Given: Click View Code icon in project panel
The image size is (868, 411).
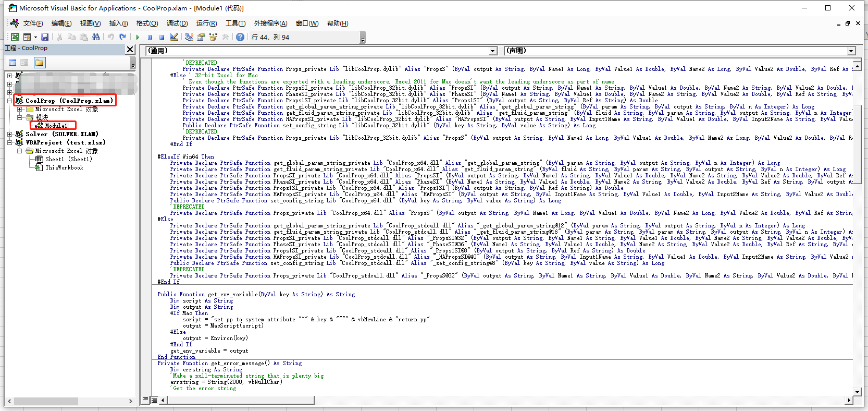Looking at the screenshot, I should (13, 63).
